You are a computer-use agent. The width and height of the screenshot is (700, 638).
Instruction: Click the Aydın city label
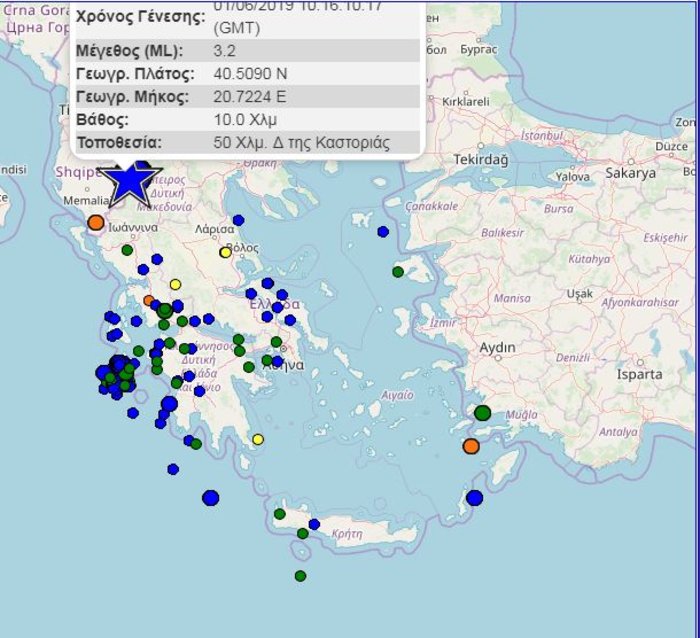point(497,347)
